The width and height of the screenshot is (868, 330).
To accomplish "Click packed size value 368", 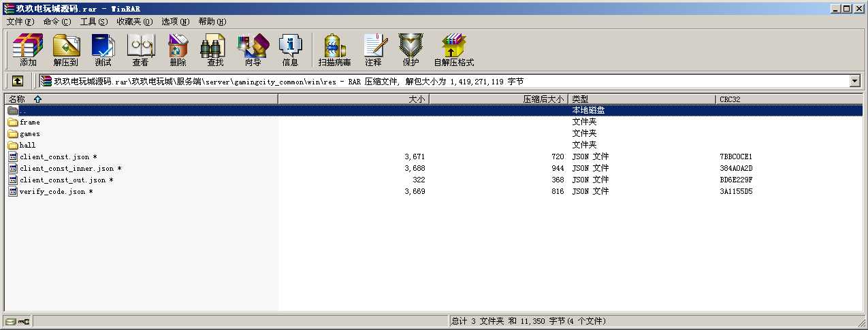I will coord(558,180).
